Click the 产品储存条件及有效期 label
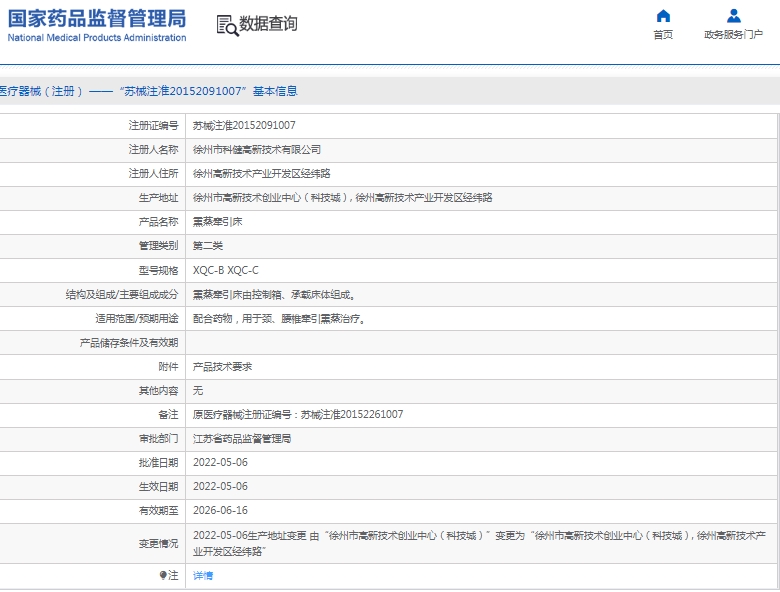The height and width of the screenshot is (592, 780). [129, 343]
